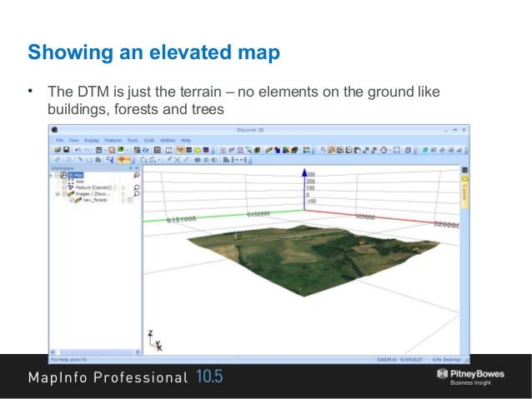Pin the Workspace panel with the pin button
The image size is (532, 399).
point(131,168)
